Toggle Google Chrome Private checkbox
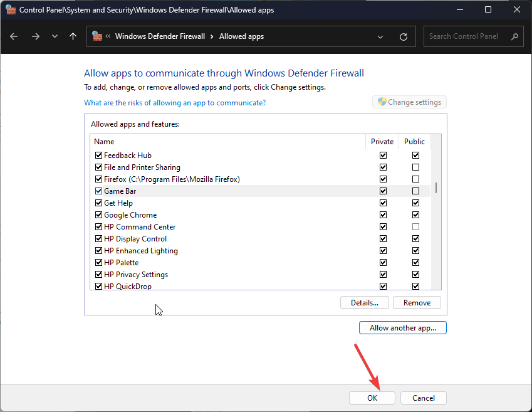 pyautogui.click(x=383, y=214)
